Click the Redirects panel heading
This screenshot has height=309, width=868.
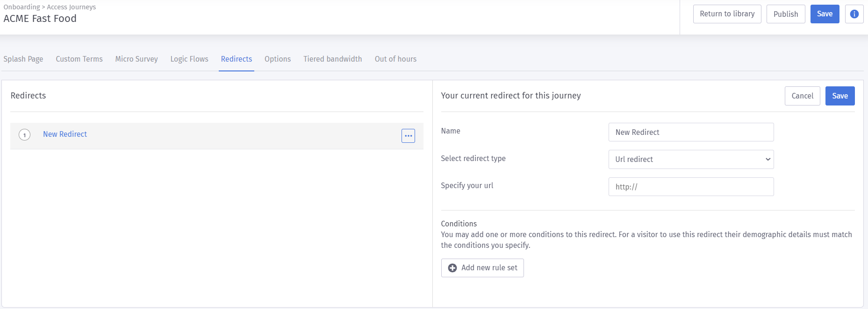click(x=28, y=96)
